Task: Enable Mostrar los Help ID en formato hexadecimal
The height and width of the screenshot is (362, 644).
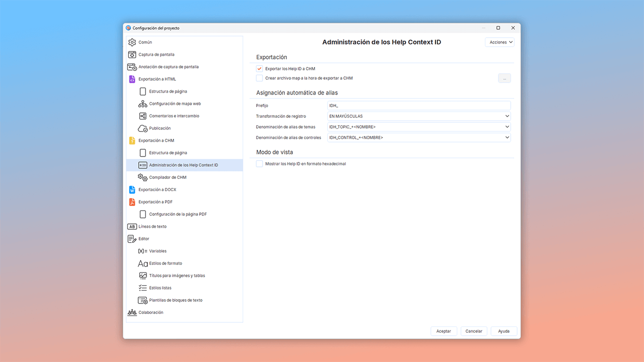Action: point(259,163)
